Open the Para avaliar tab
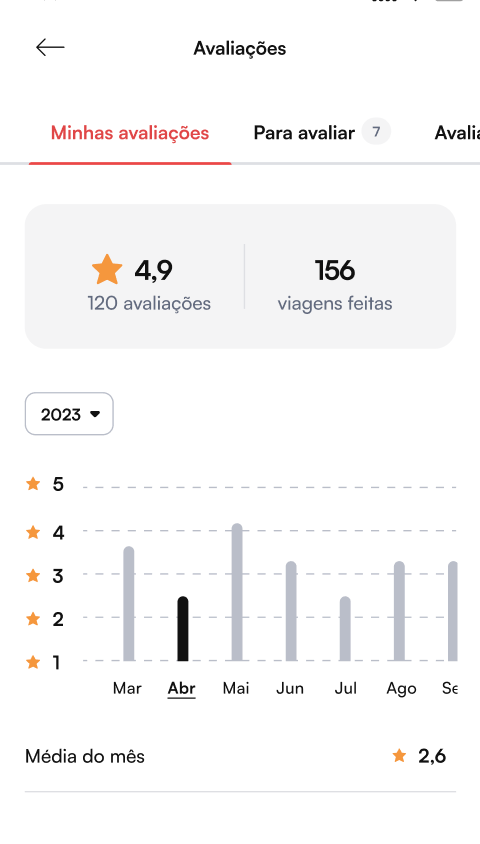The width and height of the screenshot is (480, 844). tap(304, 132)
